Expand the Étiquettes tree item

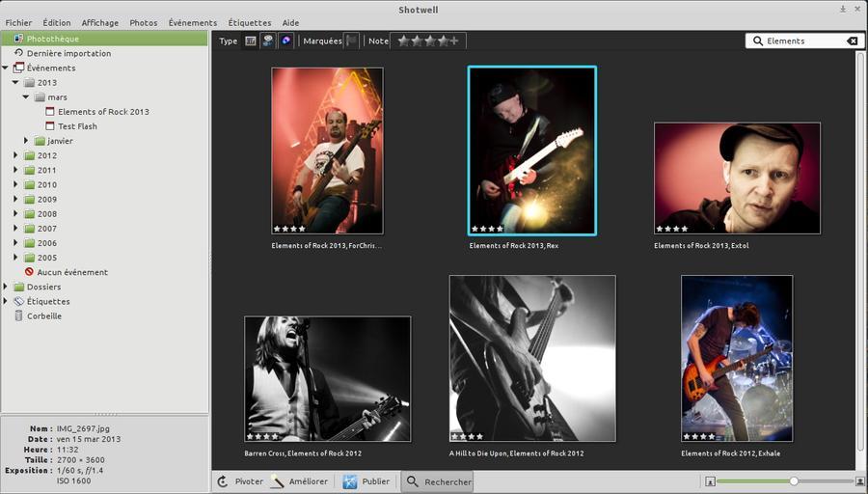point(6,301)
